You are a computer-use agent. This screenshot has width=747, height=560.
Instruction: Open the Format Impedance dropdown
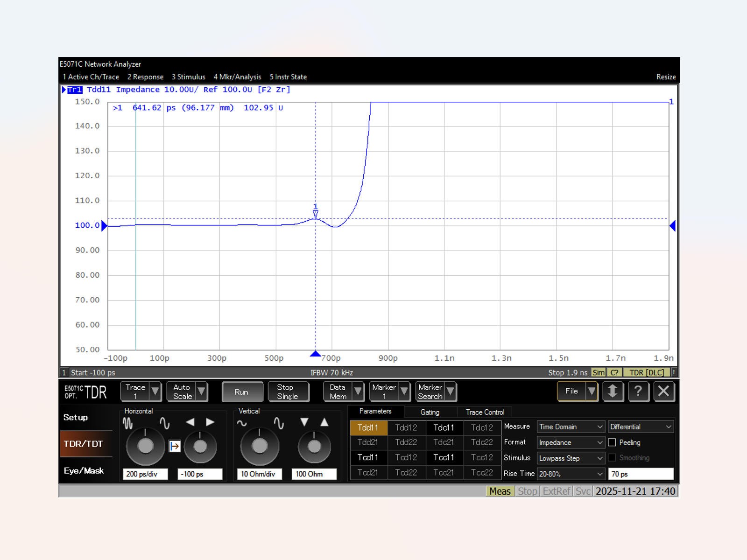click(x=571, y=442)
